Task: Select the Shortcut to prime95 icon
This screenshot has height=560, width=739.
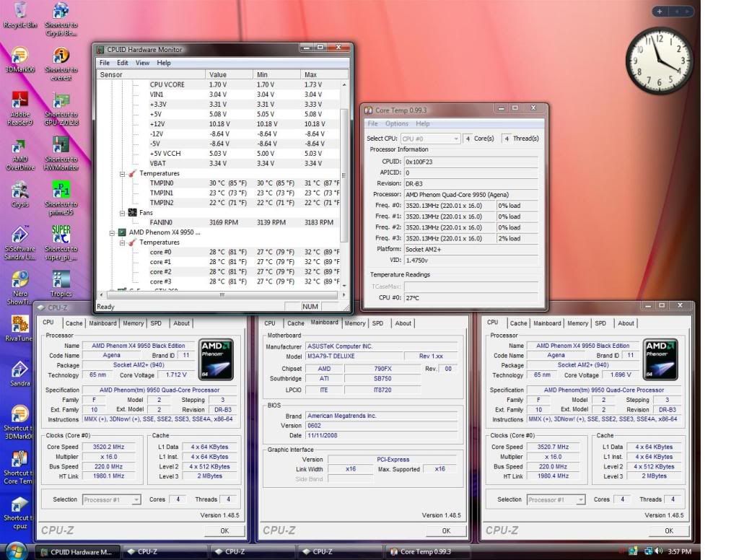Action: pos(61,198)
